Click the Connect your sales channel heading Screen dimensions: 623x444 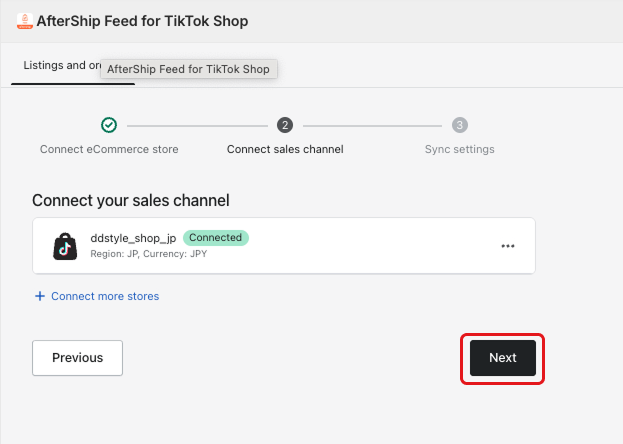(131, 200)
